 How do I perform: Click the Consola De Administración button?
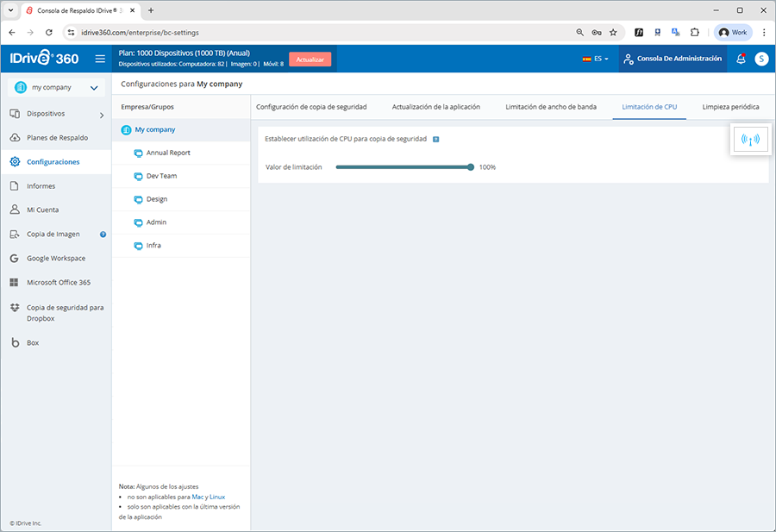[673, 59]
